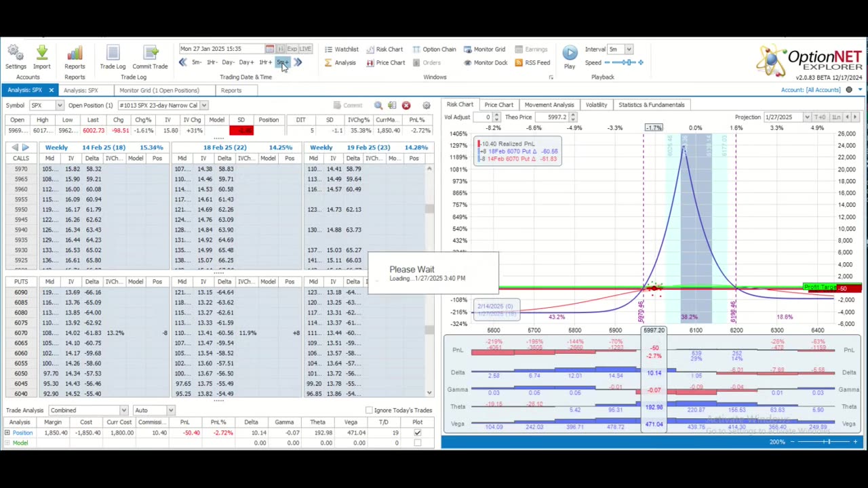Toggle the 1Ln button in risk chart
Viewport: 868px width, 488px height.
tap(836, 117)
